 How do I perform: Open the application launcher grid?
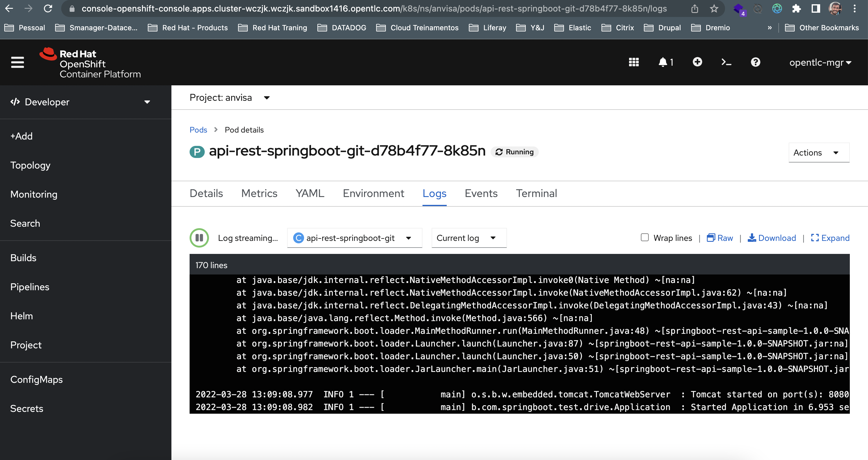634,62
